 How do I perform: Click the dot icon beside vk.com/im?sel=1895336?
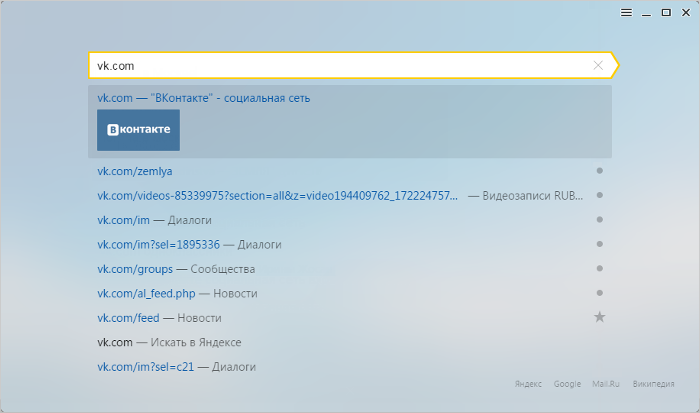(x=600, y=244)
